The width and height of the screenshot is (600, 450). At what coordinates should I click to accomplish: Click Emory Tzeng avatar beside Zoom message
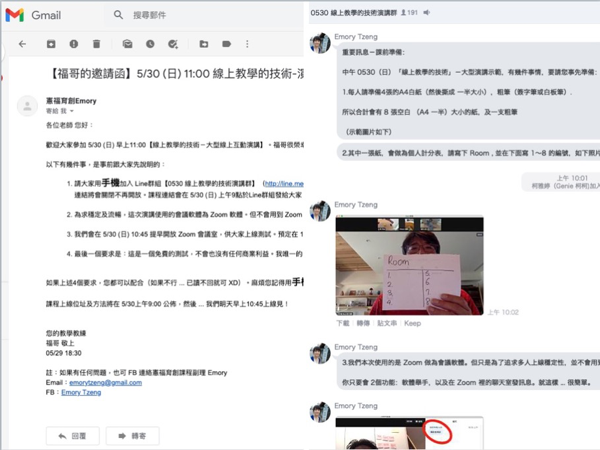tap(320, 353)
